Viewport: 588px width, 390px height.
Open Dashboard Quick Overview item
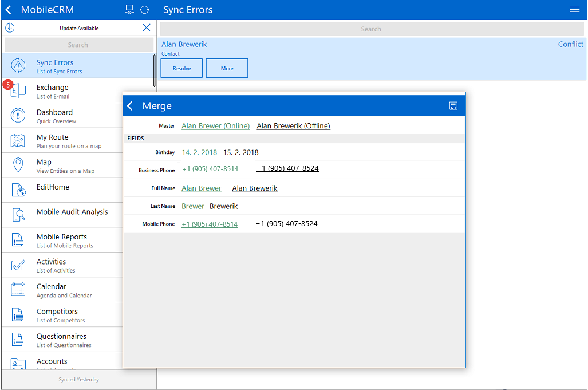[62, 116]
